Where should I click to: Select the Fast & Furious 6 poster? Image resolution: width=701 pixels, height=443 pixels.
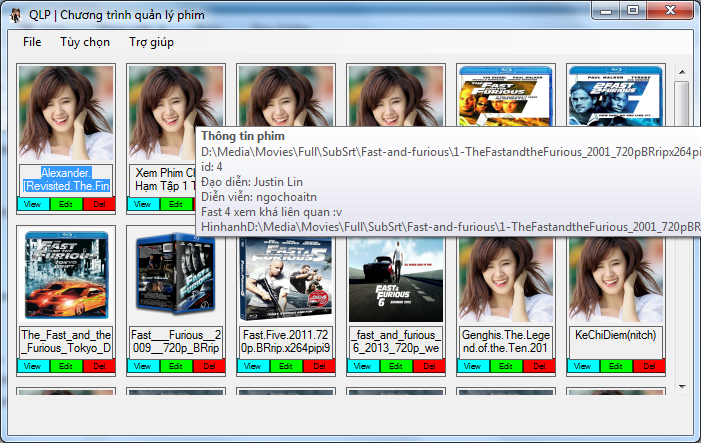[396, 279]
